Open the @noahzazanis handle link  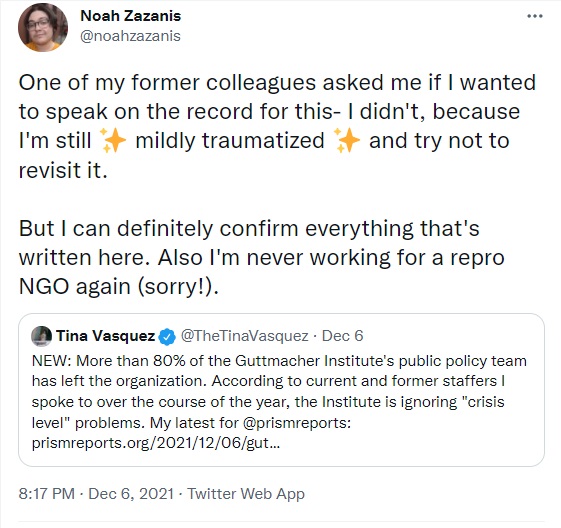point(130,36)
